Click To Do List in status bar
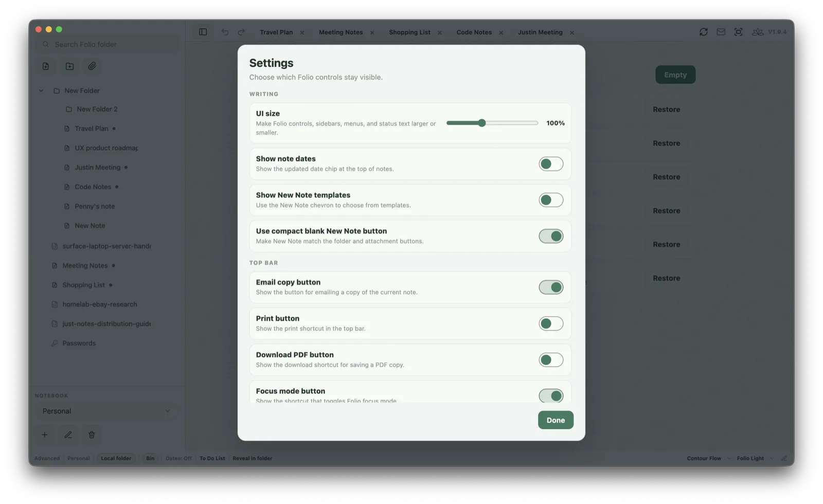 coord(212,458)
